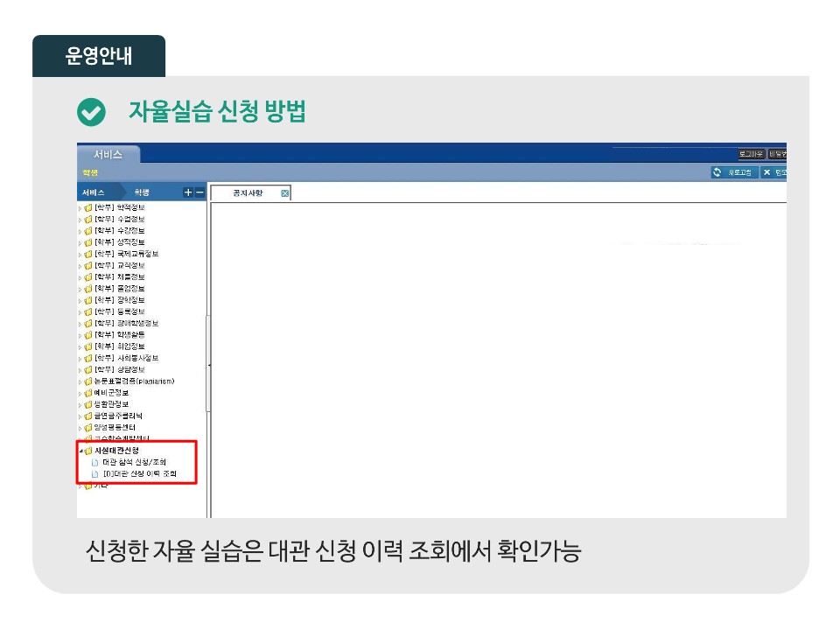Image resolution: width=840 pixels, height=630 pixels.
Task: Switch to the 서비스 top tab
Action: click(108, 154)
